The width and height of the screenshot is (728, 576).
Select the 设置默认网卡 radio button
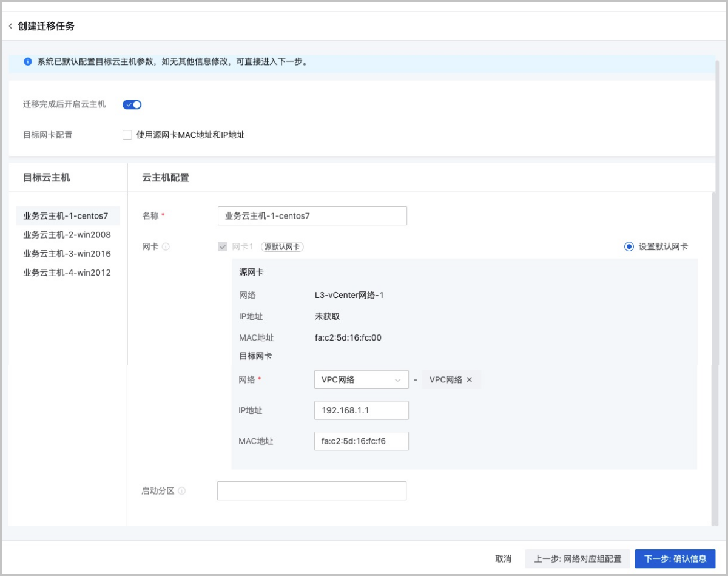click(629, 247)
